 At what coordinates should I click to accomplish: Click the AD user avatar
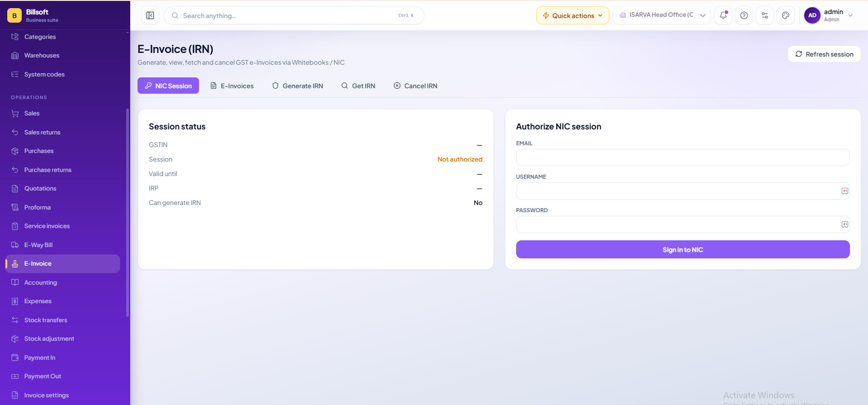[812, 15]
